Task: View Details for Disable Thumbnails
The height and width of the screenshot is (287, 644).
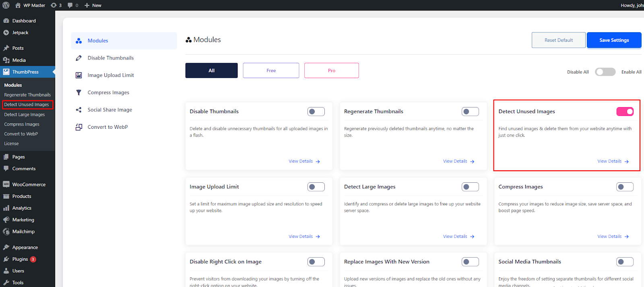Action: point(304,161)
